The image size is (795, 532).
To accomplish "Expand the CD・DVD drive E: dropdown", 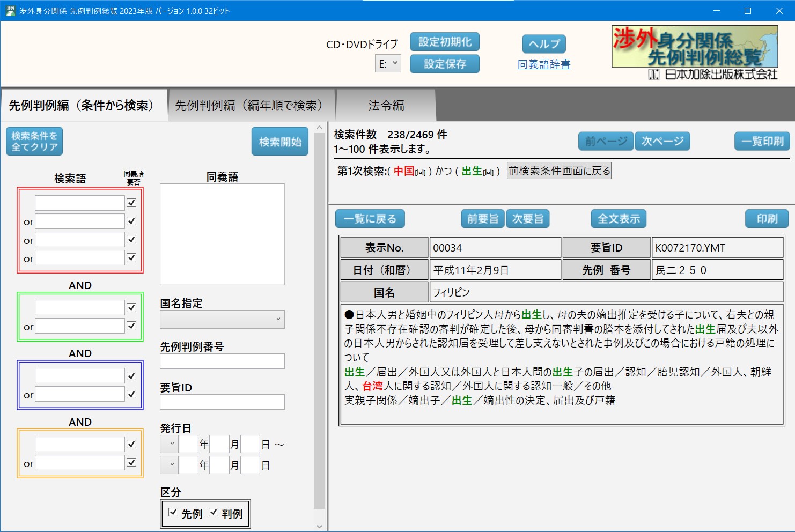I will tap(388, 64).
